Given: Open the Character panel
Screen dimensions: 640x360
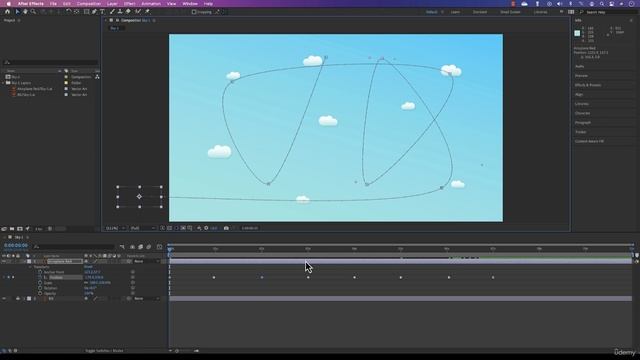Looking at the screenshot, I should point(582,113).
